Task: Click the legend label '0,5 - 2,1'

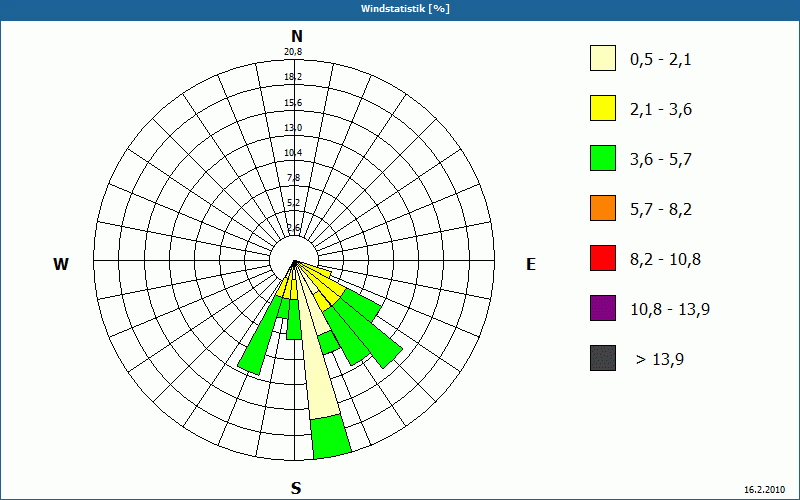Action: (661, 60)
